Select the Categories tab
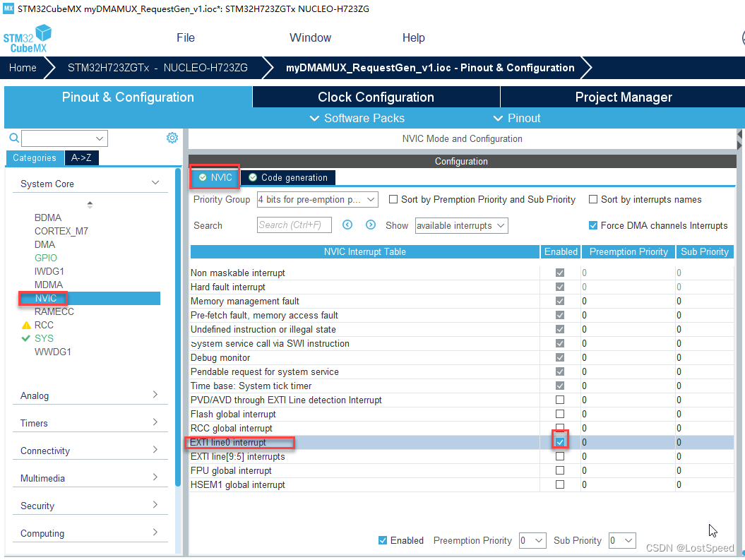This screenshot has width=745, height=560. 34,157
